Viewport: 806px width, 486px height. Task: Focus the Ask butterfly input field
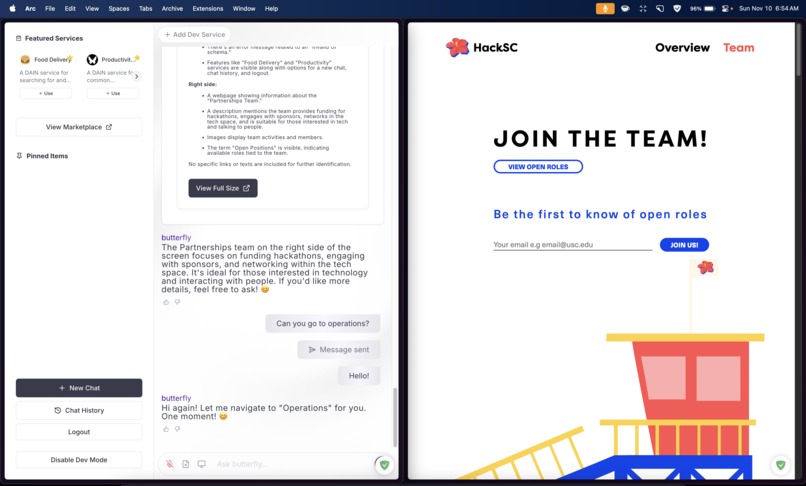pyautogui.click(x=293, y=464)
